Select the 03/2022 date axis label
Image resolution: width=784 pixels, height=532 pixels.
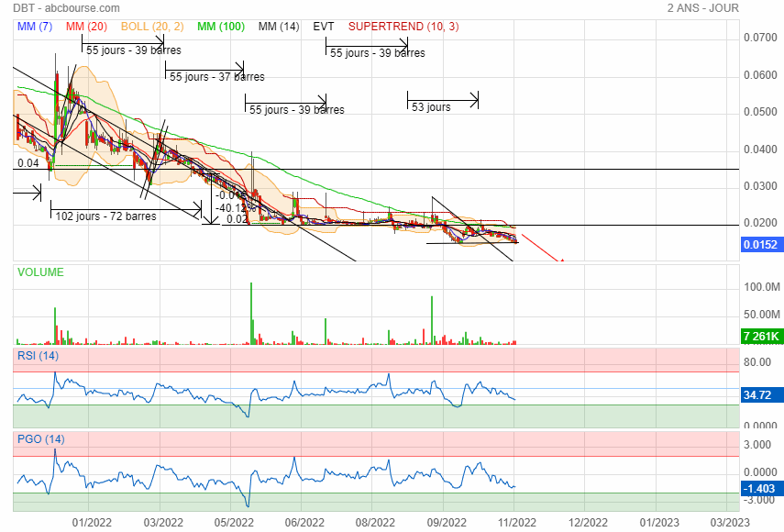163,523
